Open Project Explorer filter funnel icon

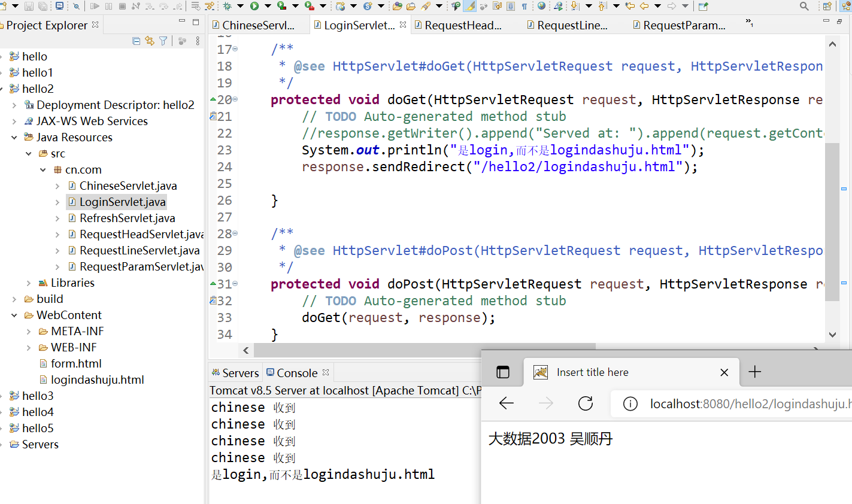[x=163, y=41]
